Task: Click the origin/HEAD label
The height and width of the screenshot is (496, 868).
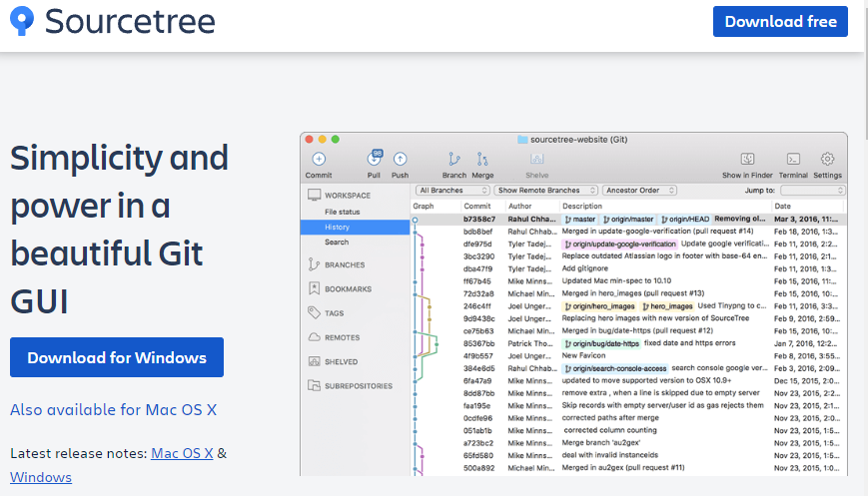Action: [685, 219]
